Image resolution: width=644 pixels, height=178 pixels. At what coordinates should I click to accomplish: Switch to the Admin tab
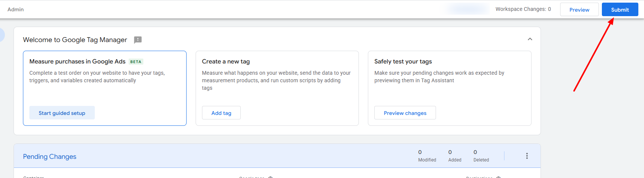(x=15, y=9)
